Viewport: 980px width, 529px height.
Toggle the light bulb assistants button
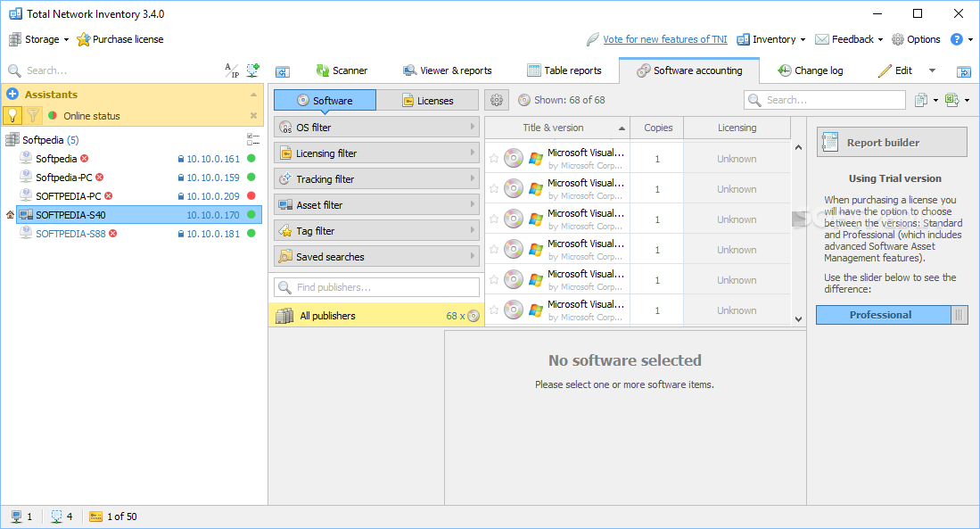pyautogui.click(x=12, y=116)
